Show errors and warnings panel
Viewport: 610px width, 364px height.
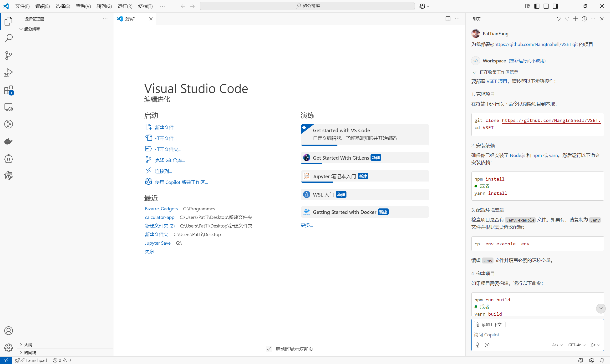(x=62, y=360)
